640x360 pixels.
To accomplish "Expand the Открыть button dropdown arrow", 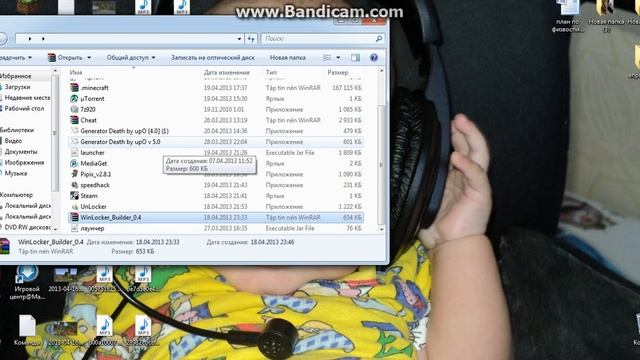I will [89, 58].
